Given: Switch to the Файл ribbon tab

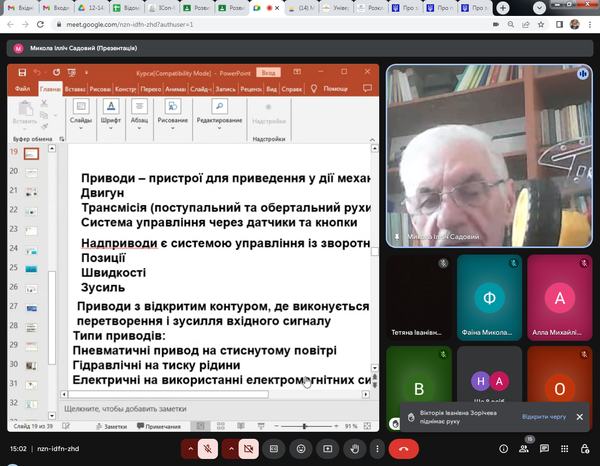Looking at the screenshot, I should (x=21, y=88).
